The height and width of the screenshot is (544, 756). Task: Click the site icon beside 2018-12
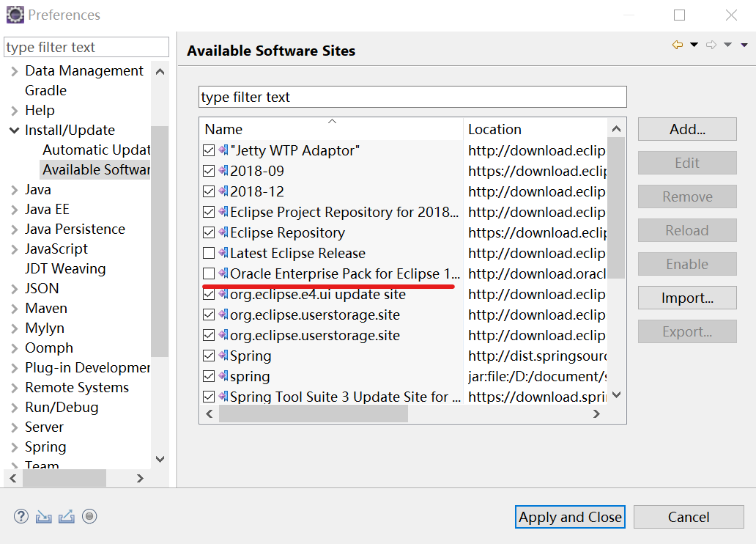223,191
